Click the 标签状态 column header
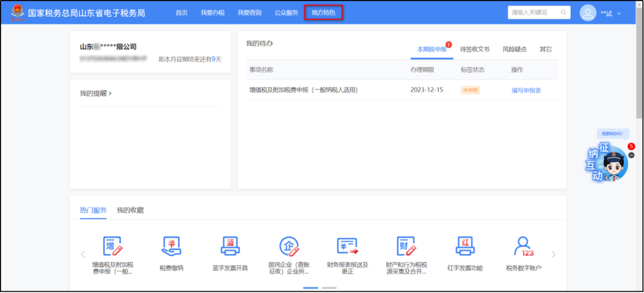 pyautogui.click(x=473, y=70)
